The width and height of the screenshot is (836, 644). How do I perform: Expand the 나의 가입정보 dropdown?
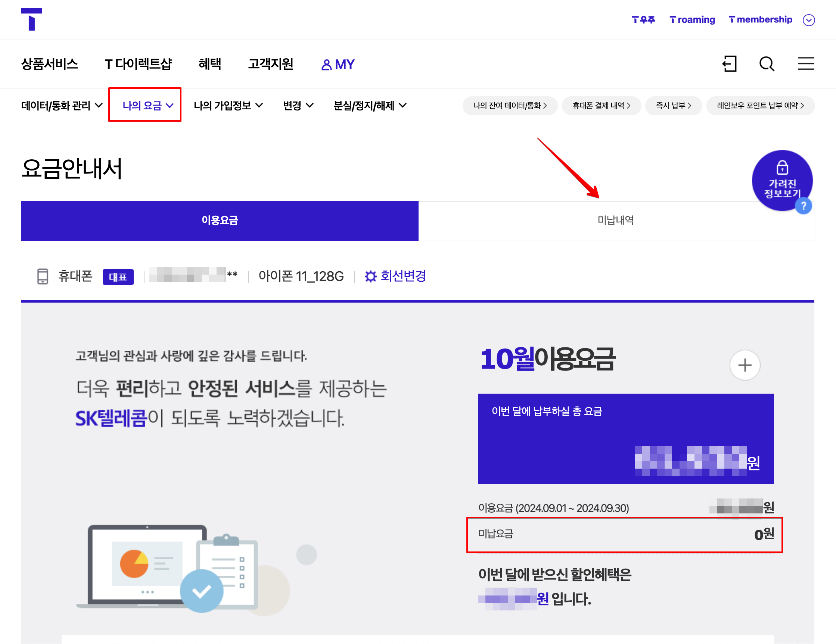coord(228,106)
